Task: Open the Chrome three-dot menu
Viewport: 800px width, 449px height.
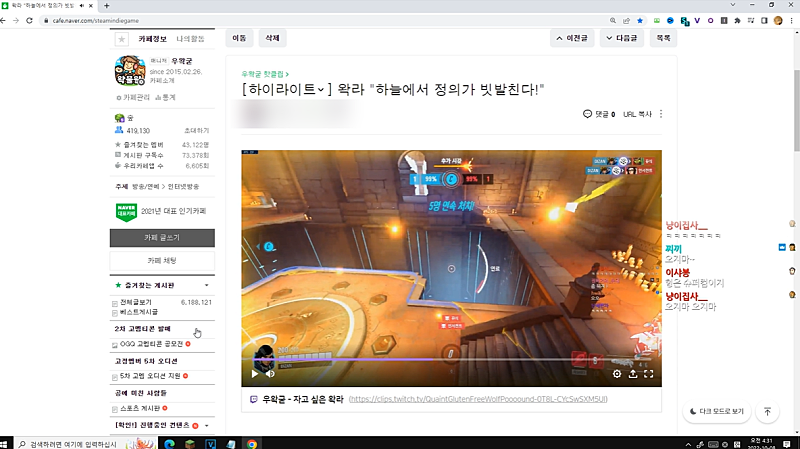Action: click(x=791, y=20)
